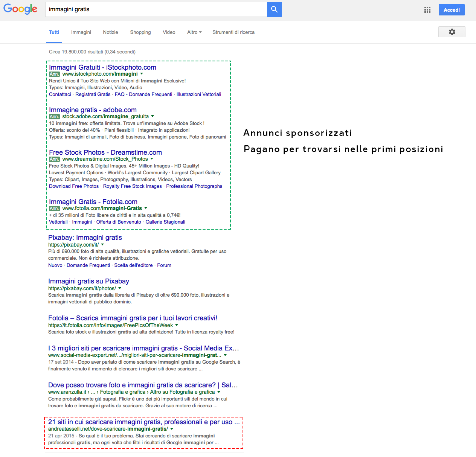Click the Accedi sign-in button
The height and width of the screenshot is (457, 476).
click(x=452, y=10)
